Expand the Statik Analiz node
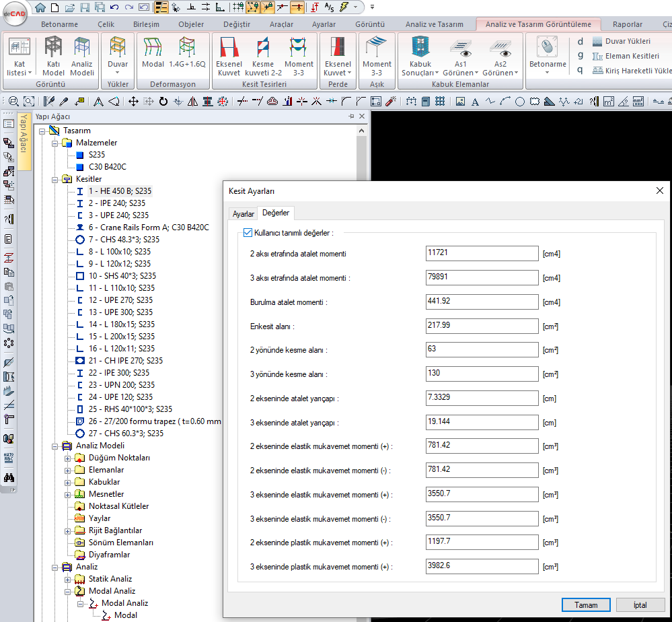Image resolution: width=672 pixels, height=622 pixels. (x=67, y=580)
